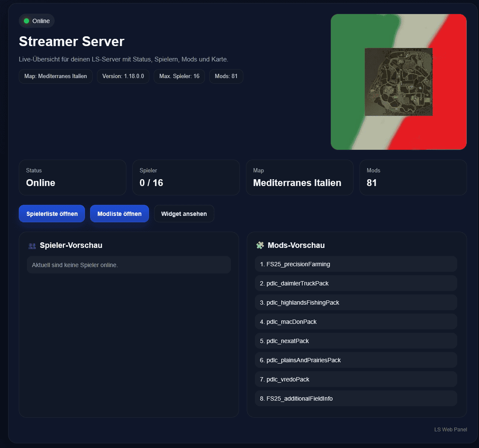Click the Spieler-Vorschau heading
The width and height of the screenshot is (479, 448).
[x=71, y=245]
